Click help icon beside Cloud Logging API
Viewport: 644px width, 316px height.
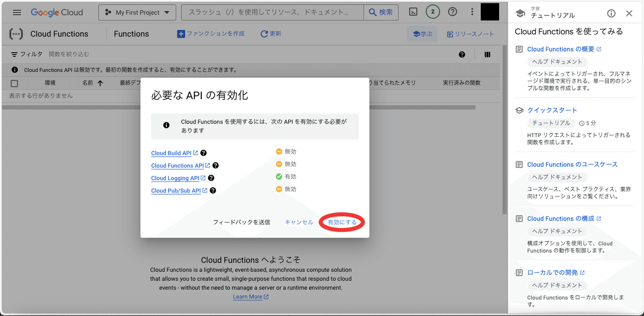point(211,178)
